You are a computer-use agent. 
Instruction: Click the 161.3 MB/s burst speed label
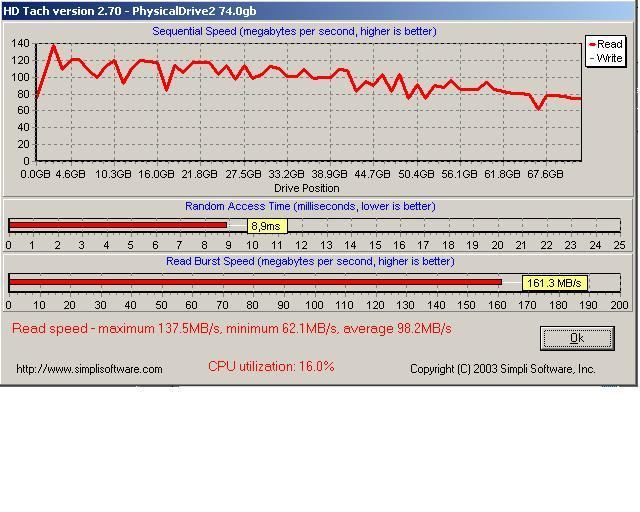554,283
